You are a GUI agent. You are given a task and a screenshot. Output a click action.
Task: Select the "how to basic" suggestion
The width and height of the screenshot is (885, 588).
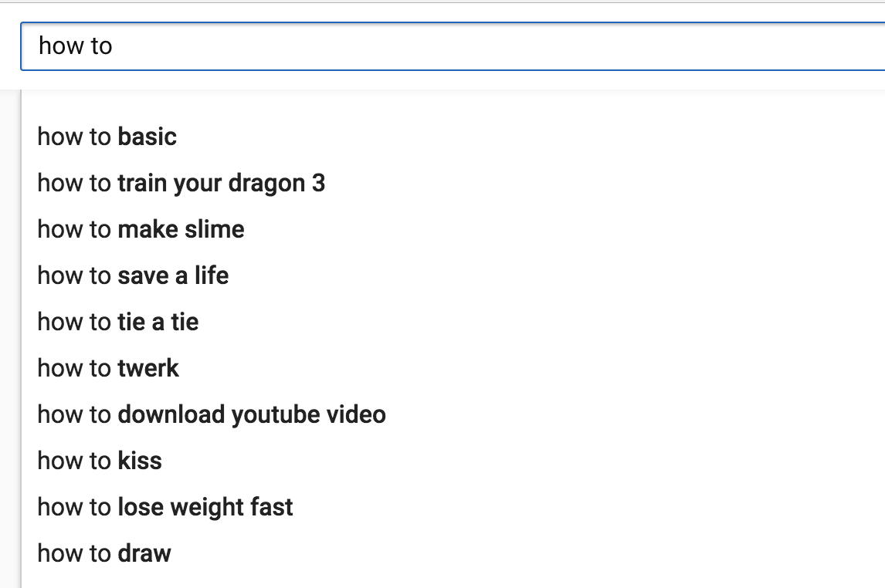107,137
